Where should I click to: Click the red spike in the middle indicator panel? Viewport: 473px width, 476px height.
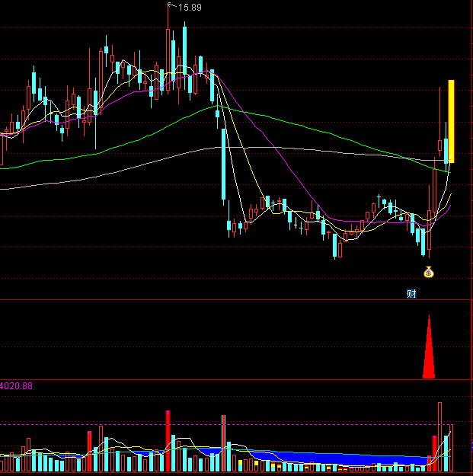(x=429, y=347)
